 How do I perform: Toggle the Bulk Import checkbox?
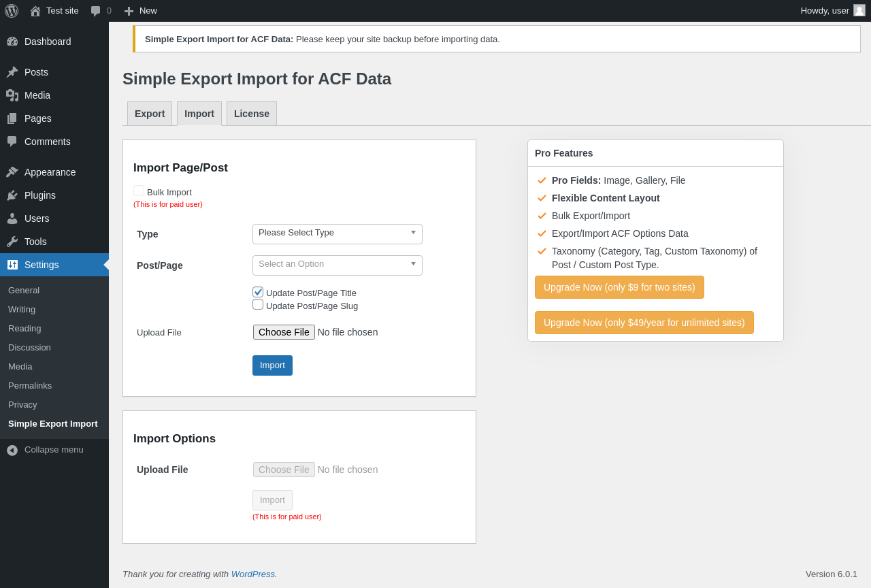pyautogui.click(x=139, y=191)
